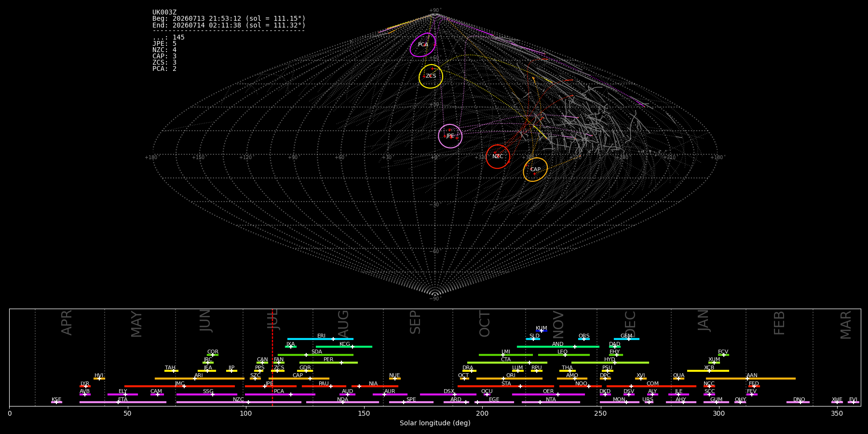Screen dimensions: 868x434
Task: Click the AND shower bar in November
Action: coord(558,347)
